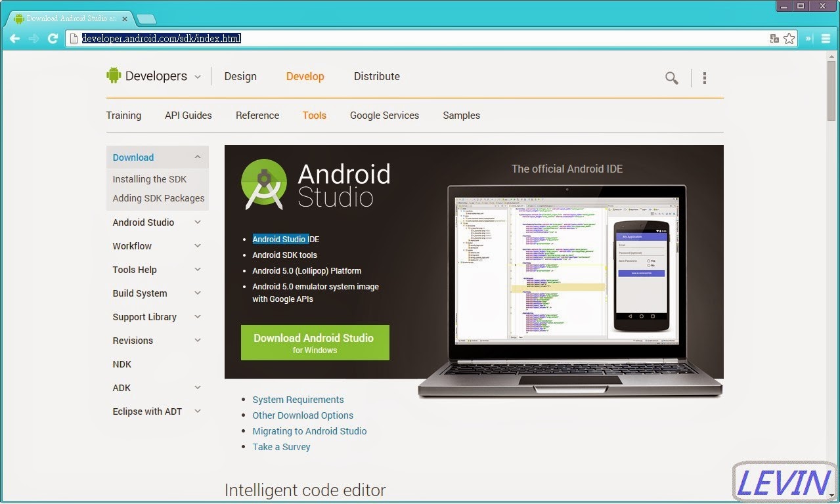Select the Download sidebar item
840x504 pixels.
click(133, 157)
